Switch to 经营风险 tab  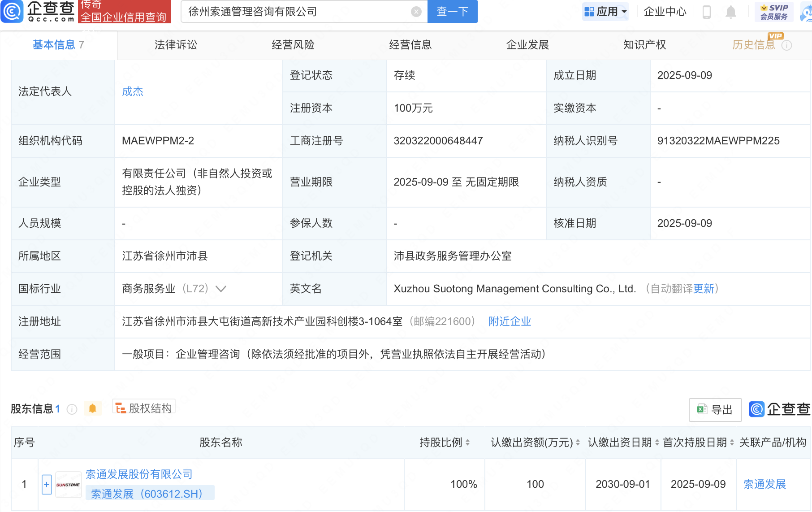click(x=294, y=45)
